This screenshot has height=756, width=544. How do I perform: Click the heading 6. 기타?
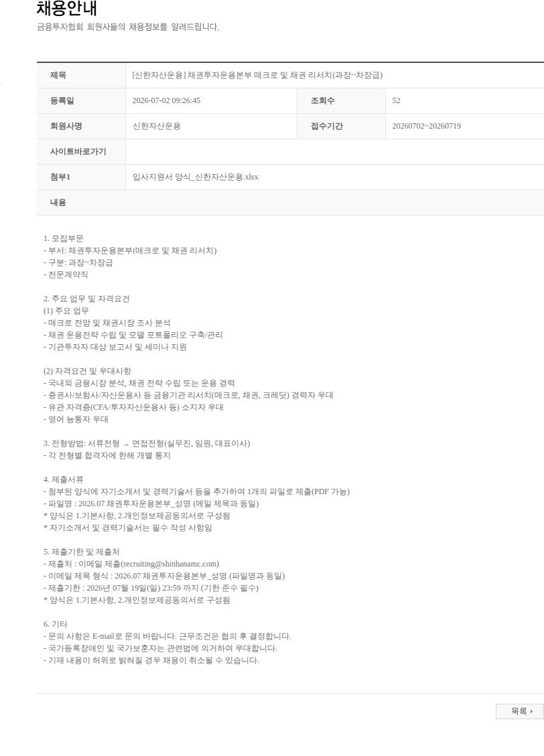[56, 624]
